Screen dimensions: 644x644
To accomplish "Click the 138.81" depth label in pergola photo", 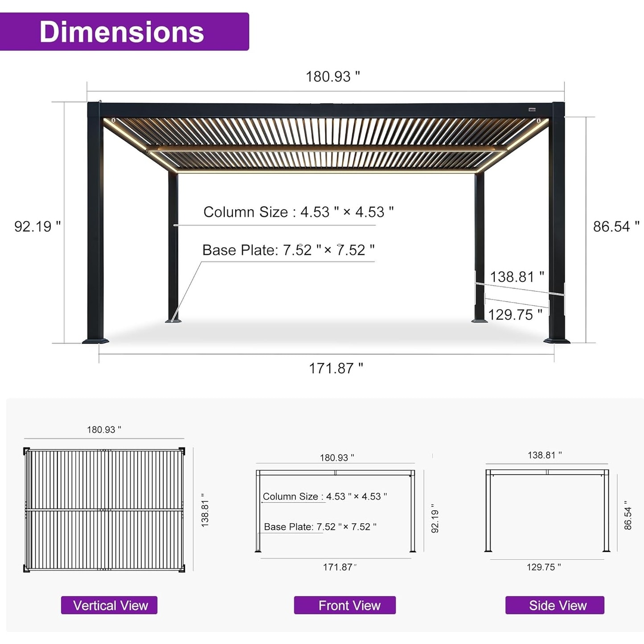I will (517, 277).
